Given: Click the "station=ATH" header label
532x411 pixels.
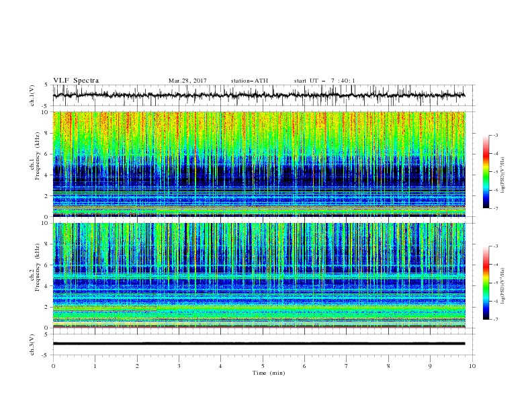Looking at the screenshot, I should (x=249, y=81).
